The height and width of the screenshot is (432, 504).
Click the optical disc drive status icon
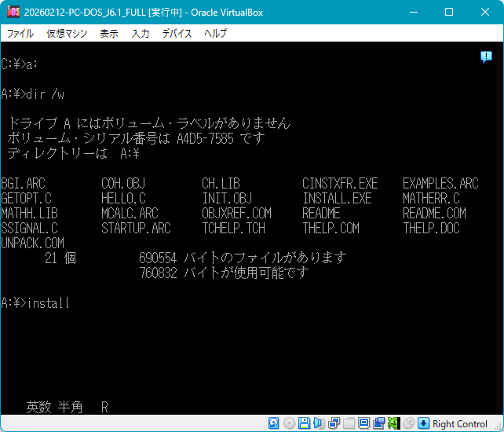(289, 423)
